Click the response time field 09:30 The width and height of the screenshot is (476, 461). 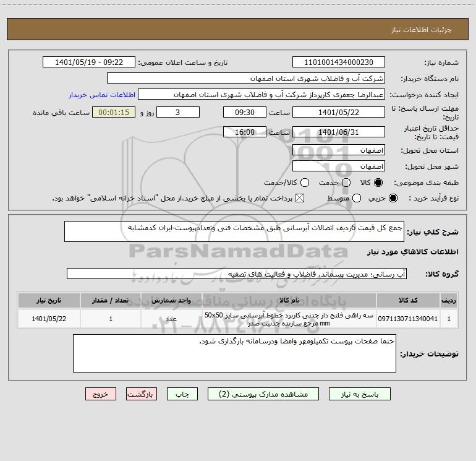point(244,112)
